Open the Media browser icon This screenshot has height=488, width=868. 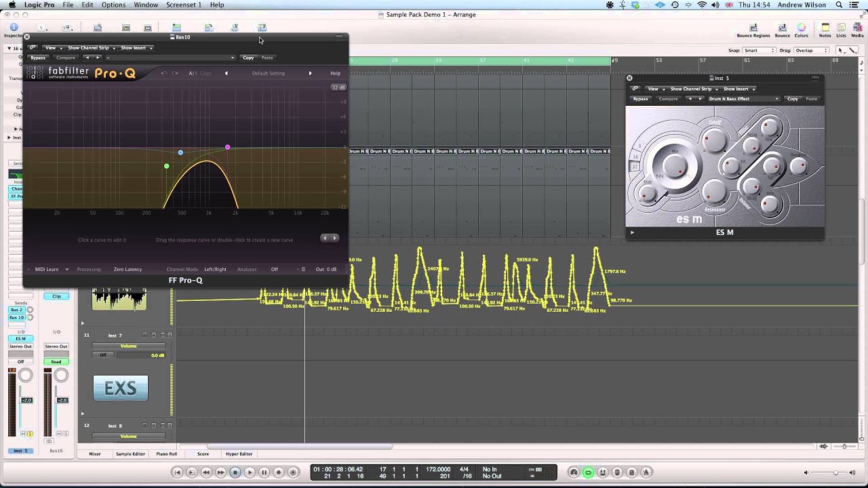857,28
